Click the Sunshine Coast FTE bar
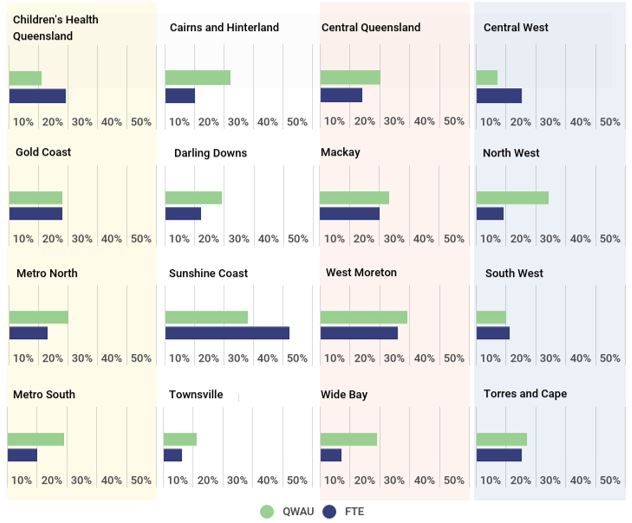This screenshot has width=632, height=523. tap(227, 333)
